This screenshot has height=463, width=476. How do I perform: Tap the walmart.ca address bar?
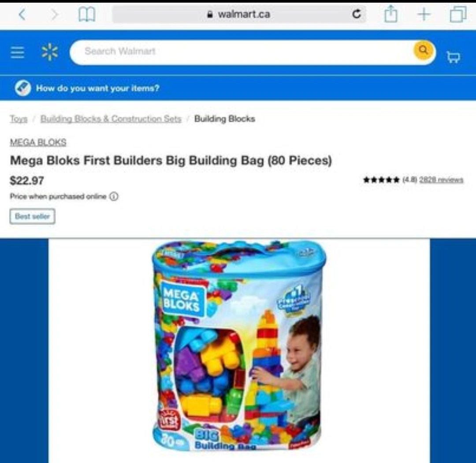(x=239, y=14)
